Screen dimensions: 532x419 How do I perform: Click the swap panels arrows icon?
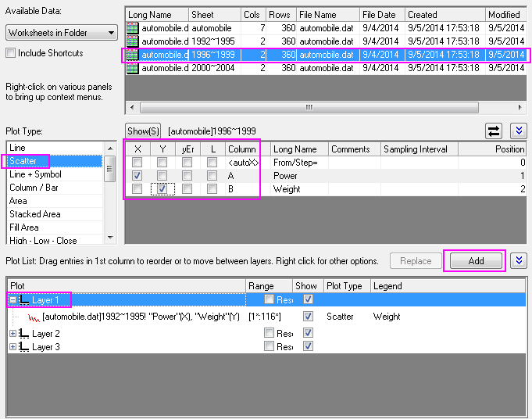pos(494,131)
